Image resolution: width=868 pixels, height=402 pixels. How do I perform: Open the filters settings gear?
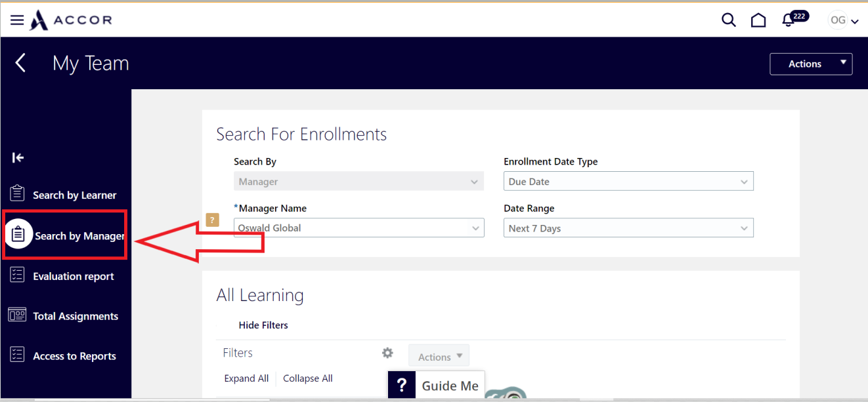click(x=387, y=353)
